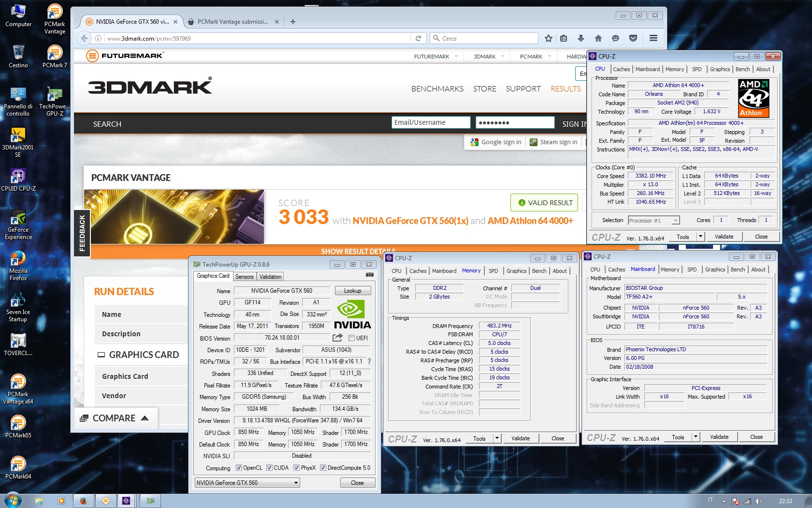This screenshot has height=508, width=812.
Task: Open the Firefox hamburger menu
Action: tap(653, 38)
